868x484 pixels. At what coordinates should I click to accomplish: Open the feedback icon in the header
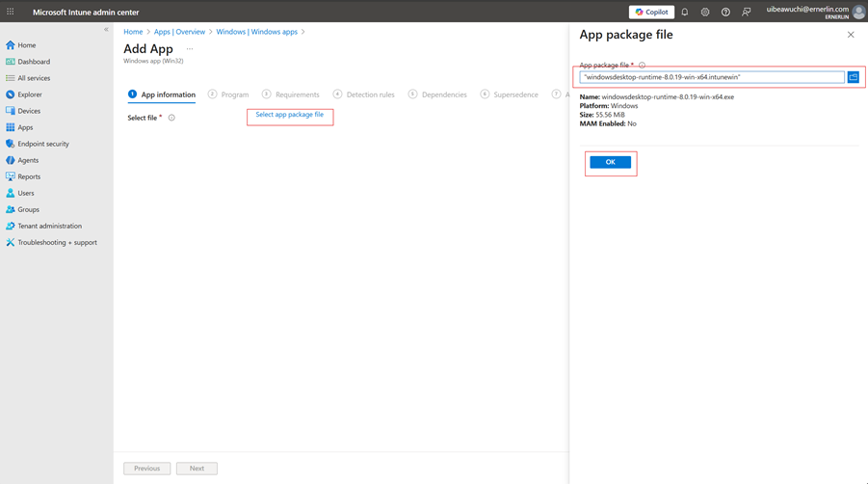point(747,12)
